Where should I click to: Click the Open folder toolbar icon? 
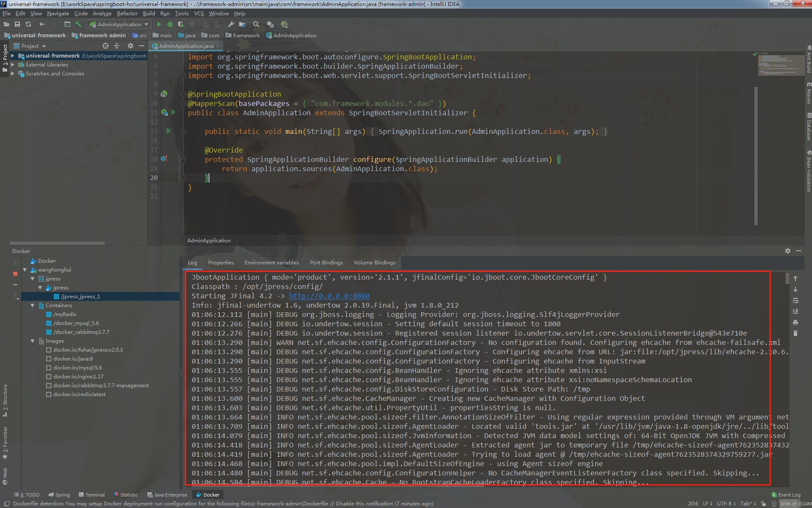pyautogui.click(x=6, y=25)
